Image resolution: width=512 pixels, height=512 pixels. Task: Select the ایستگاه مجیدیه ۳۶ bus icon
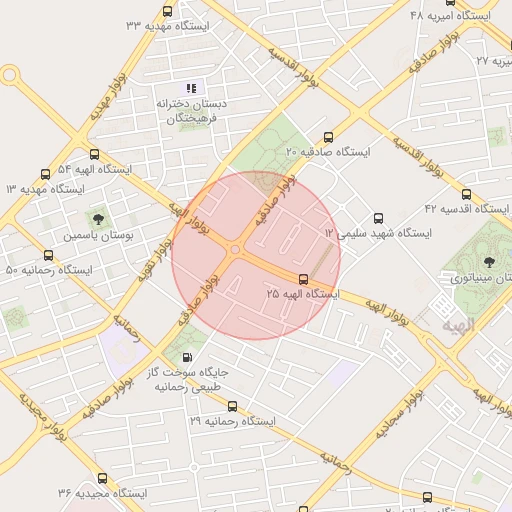102,478
